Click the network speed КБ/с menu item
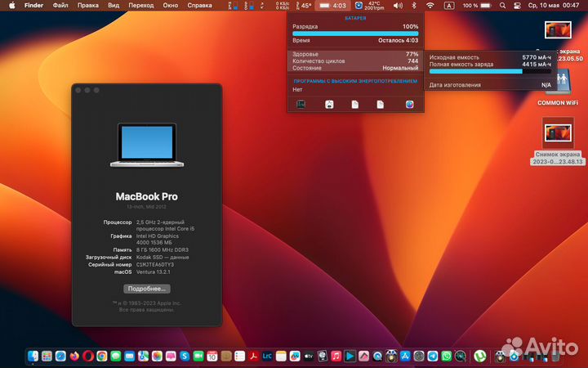The image size is (588, 368). (283, 5)
